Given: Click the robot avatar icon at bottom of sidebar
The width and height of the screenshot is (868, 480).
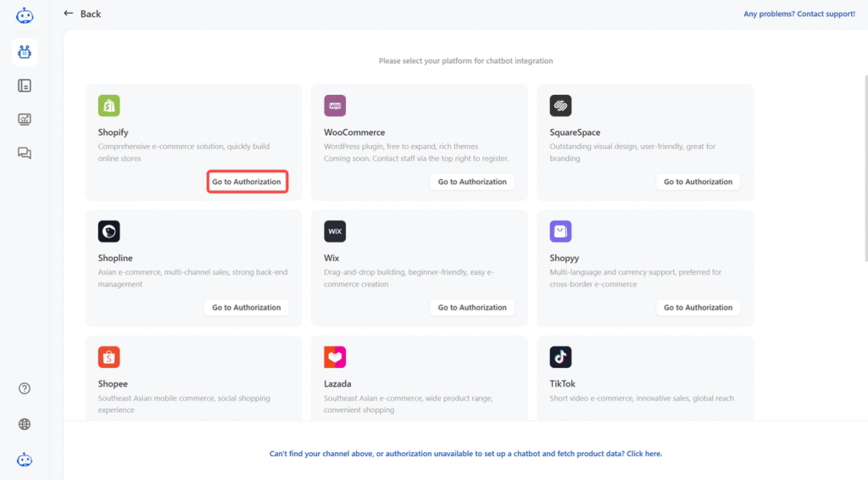Looking at the screenshot, I should 25,460.
